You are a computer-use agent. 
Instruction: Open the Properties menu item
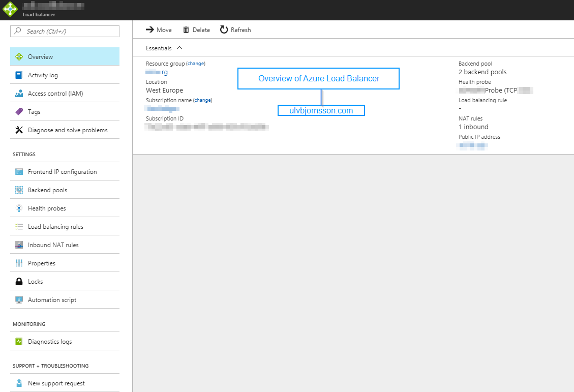click(x=65, y=263)
